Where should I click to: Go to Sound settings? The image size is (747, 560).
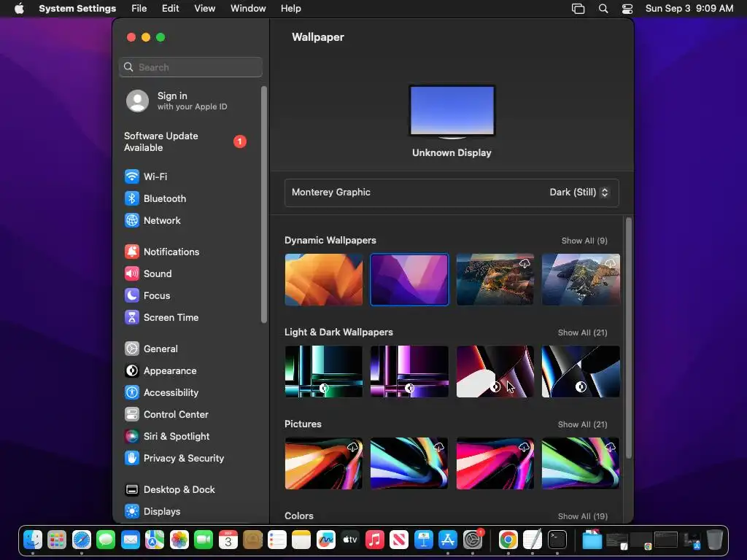(147, 274)
